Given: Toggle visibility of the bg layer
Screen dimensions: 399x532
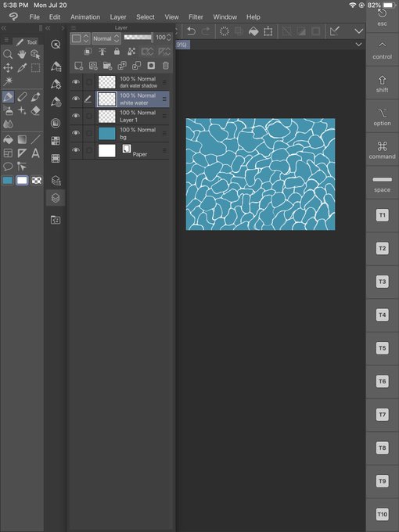Looking at the screenshot, I should tap(76, 133).
